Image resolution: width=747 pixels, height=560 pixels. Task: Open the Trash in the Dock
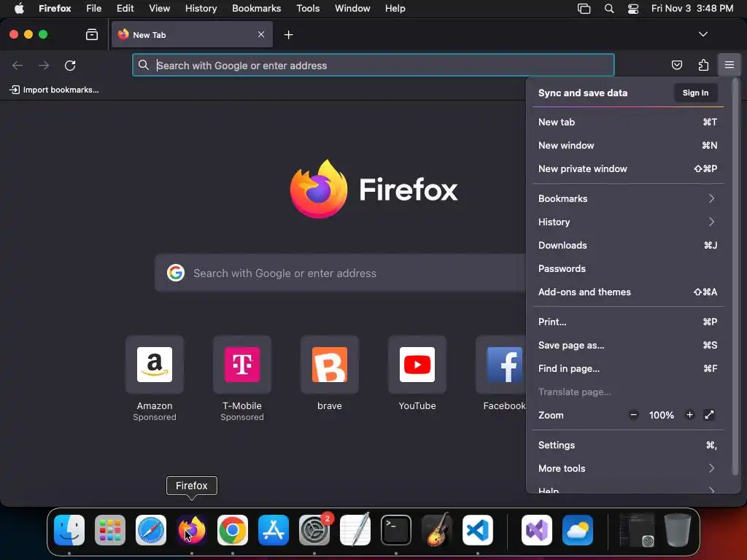point(678,530)
